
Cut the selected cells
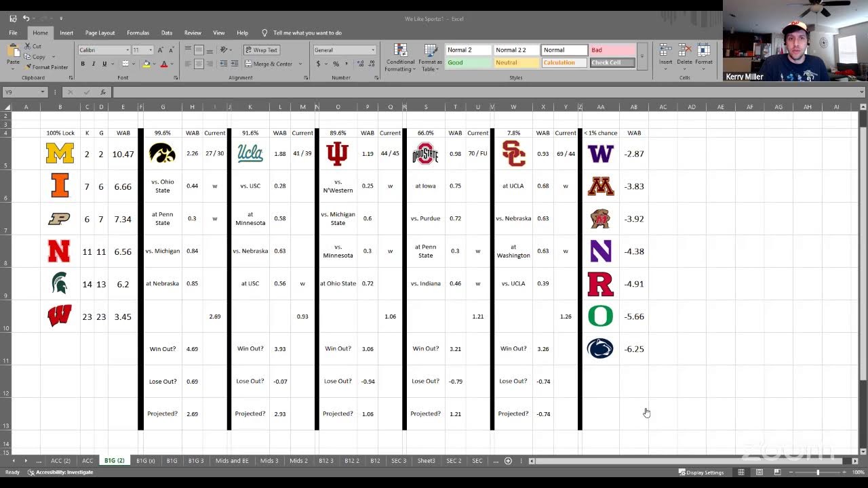click(33, 46)
